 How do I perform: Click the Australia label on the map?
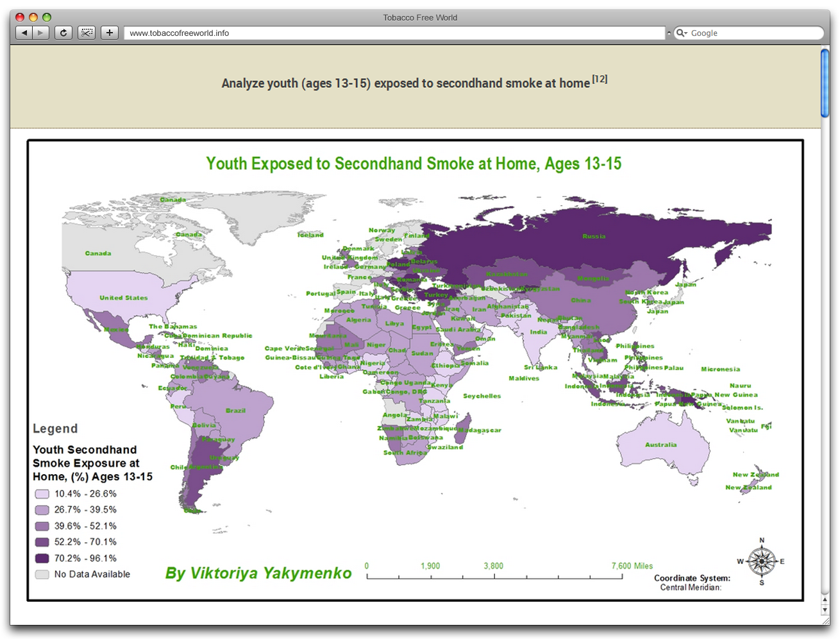[661, 445]
